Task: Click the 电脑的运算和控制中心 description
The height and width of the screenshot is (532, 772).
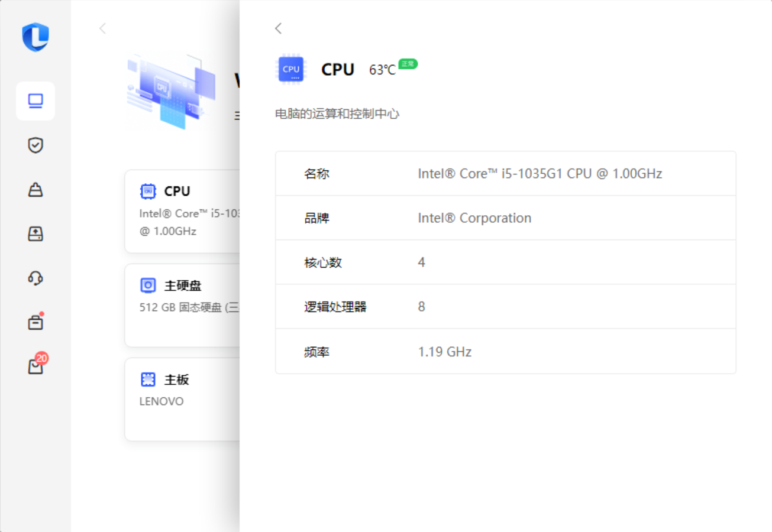Action: (x=337, y=114)
